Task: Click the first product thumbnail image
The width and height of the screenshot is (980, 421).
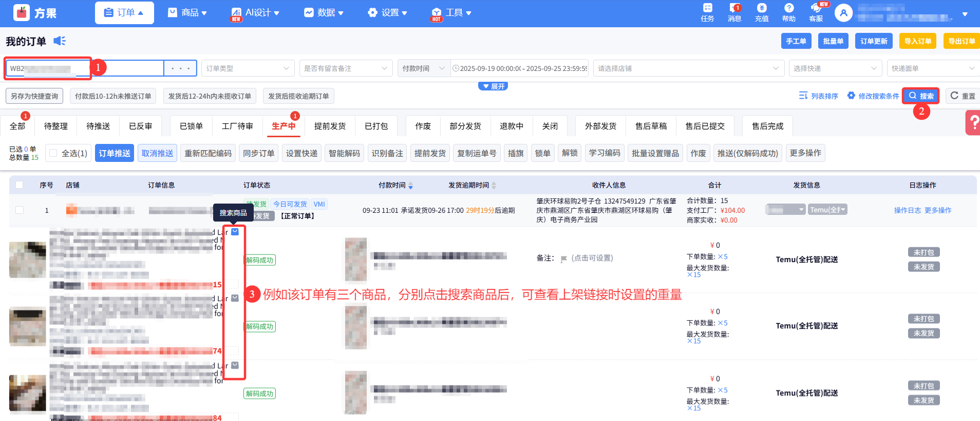Action: pyautogui.click(x=28, y=260)
